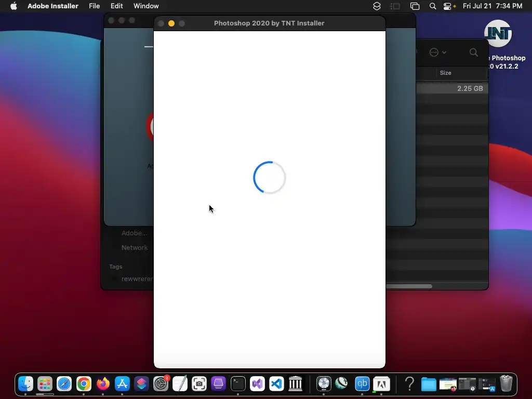Select Adobe... item in Finder sidebar
The width and height of the screenshot is (532, 399).
[x=135, y=233]
